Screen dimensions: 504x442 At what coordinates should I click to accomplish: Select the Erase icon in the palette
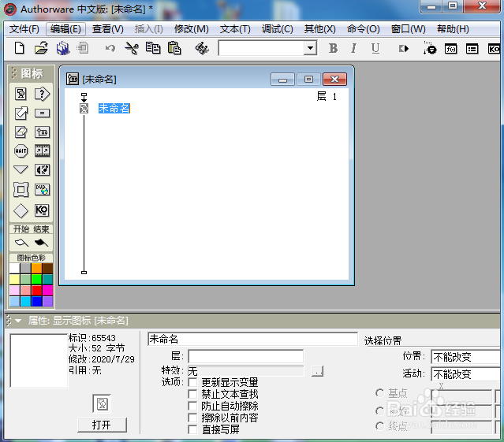tap(21, 132)
